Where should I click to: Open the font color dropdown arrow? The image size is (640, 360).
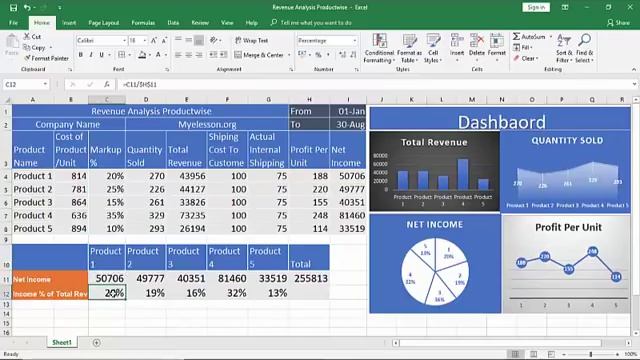(166, 55)
